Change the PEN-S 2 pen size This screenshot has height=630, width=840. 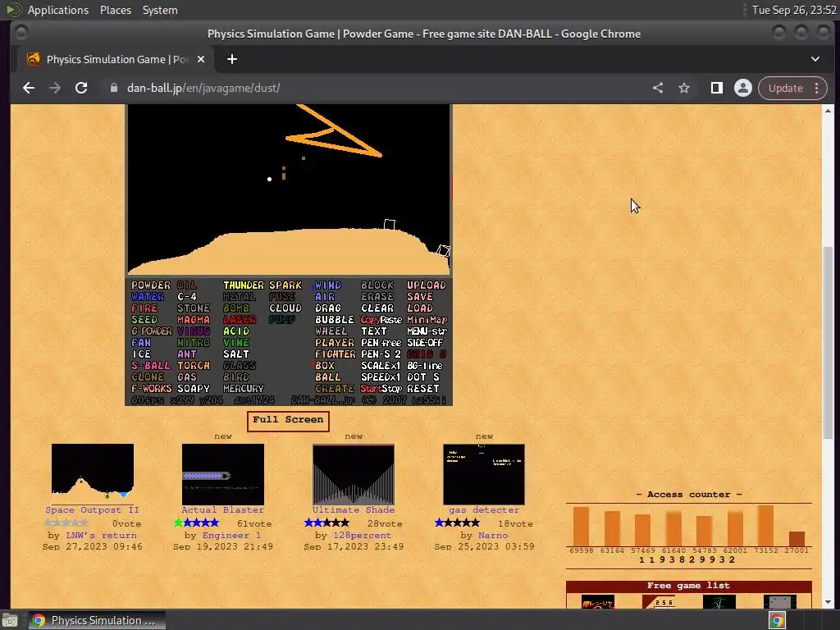[381, 354]
